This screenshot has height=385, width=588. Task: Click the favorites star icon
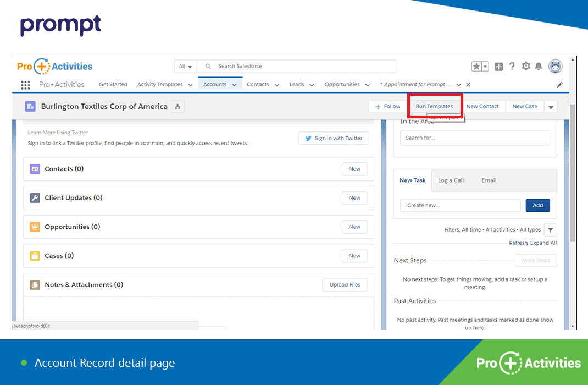click(477, 65)
